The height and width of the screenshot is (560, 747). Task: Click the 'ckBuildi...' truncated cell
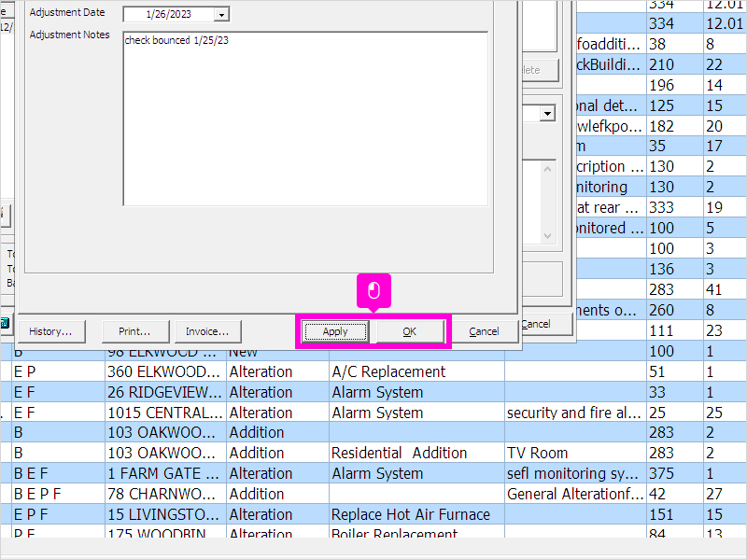611,64
